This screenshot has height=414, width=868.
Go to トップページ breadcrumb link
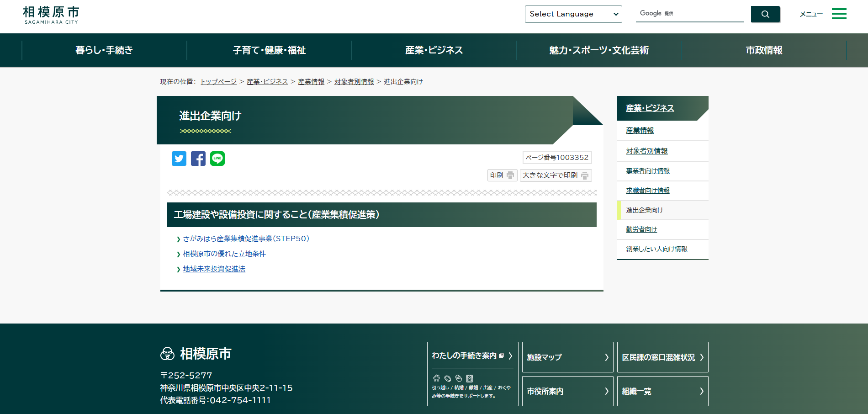coord(218,82)
